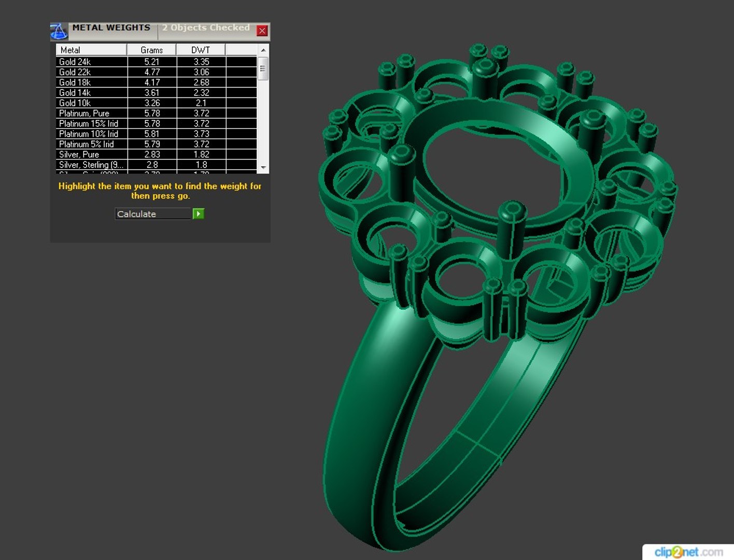Screen dimensions: 734x560
Task: Select the Gold 14k row
Action: (157, 93)
